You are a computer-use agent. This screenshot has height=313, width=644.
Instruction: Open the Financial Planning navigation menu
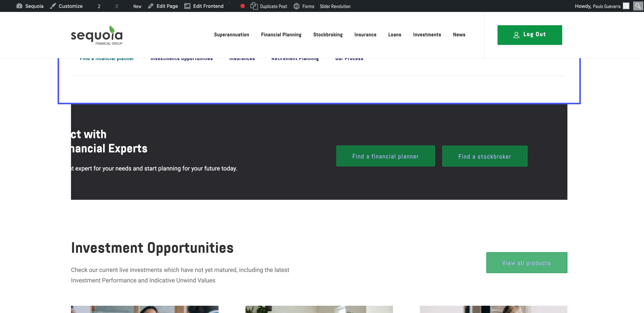coord(281,35)
